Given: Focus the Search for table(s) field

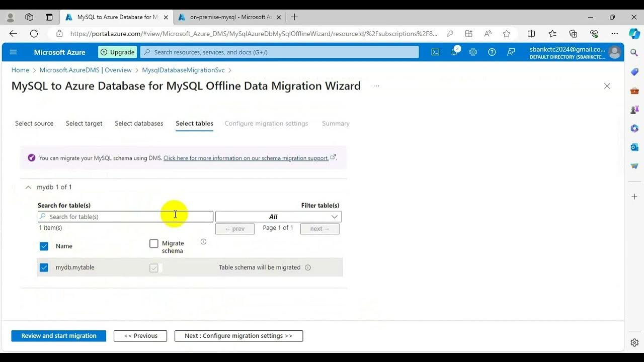Looking at the screenshot, I should pyautogui.click(x=125, y=217).
